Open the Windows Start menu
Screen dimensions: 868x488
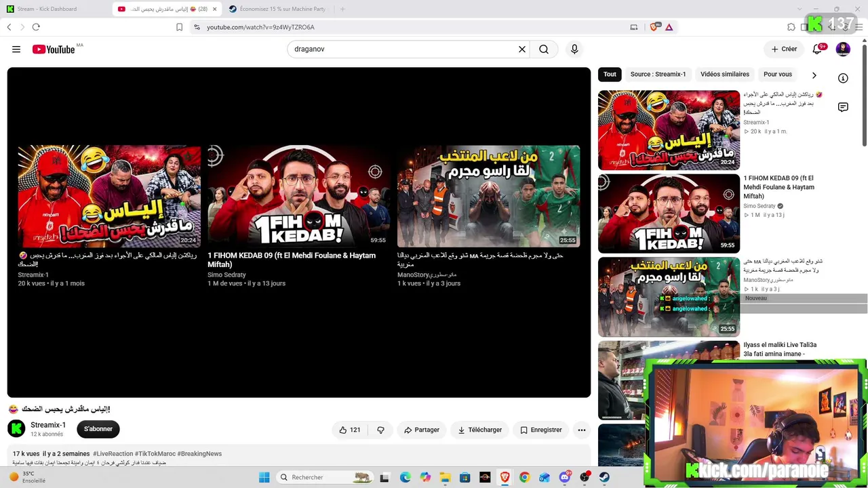coord(264,477)
